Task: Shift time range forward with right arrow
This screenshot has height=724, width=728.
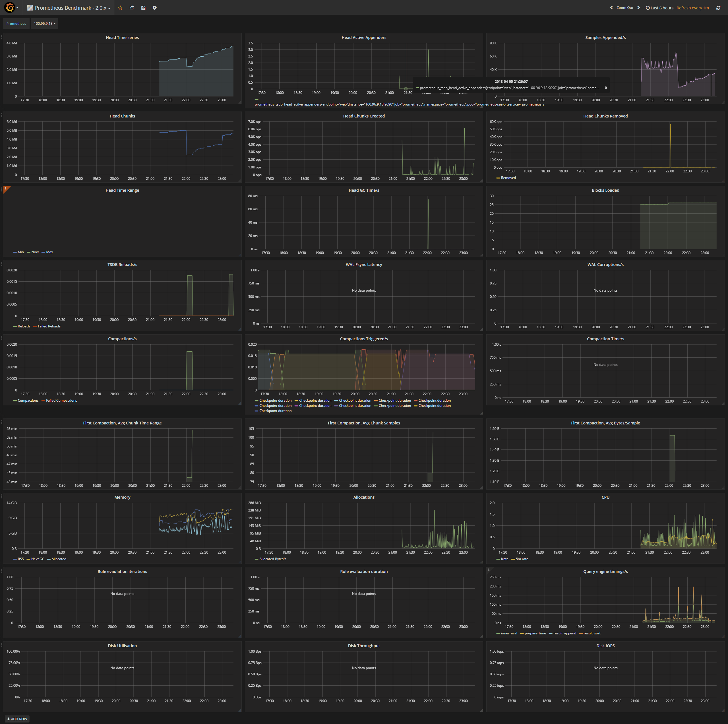Action: tap(638, 7)
